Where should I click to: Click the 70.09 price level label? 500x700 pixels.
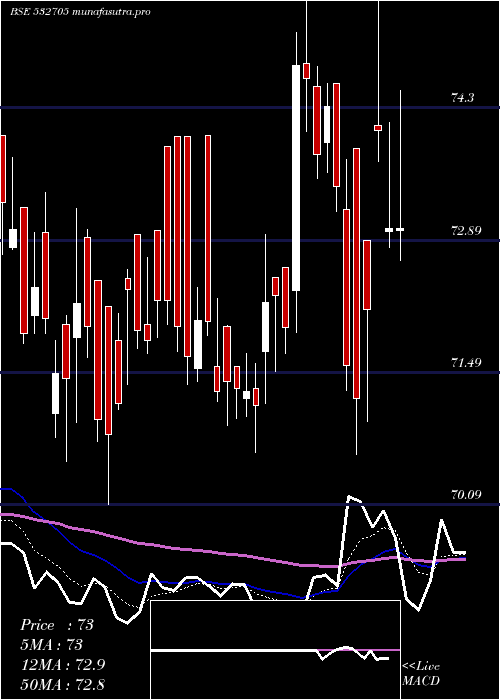coord(467,494)
